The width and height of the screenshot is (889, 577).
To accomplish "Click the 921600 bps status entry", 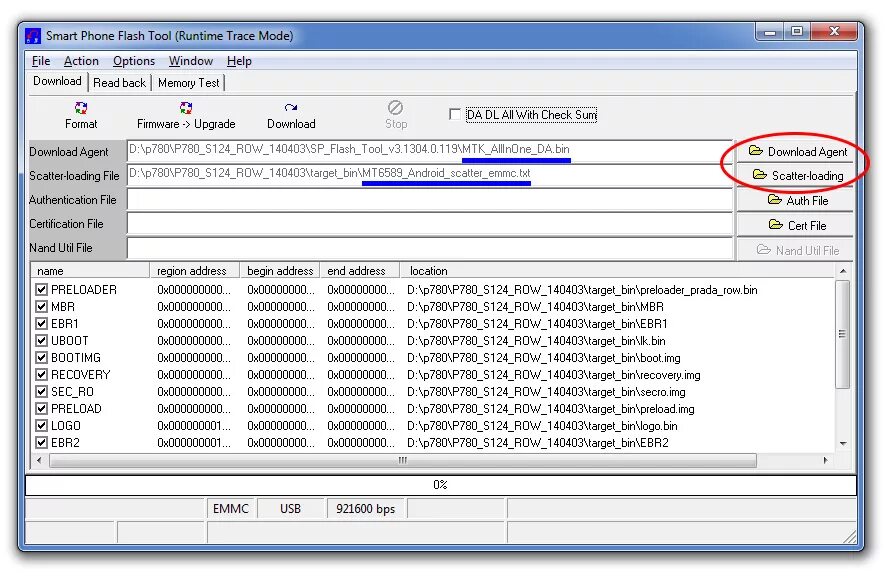I will pos(365,509).
